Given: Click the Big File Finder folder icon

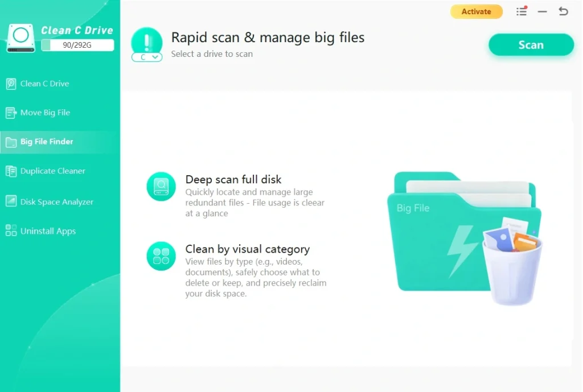Looking at the screenshot, I should [11, 142].
